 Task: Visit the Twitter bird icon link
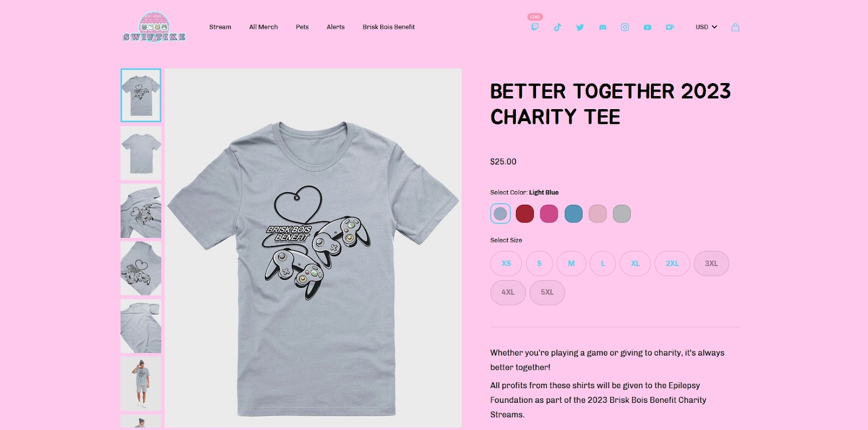(x=580, y=27)
